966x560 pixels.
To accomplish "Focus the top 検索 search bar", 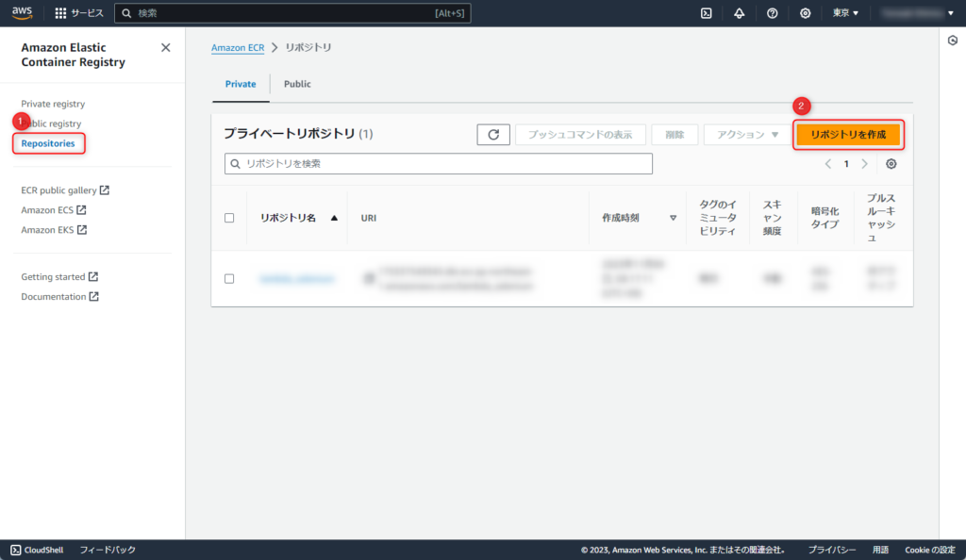I will coord(292,13).
